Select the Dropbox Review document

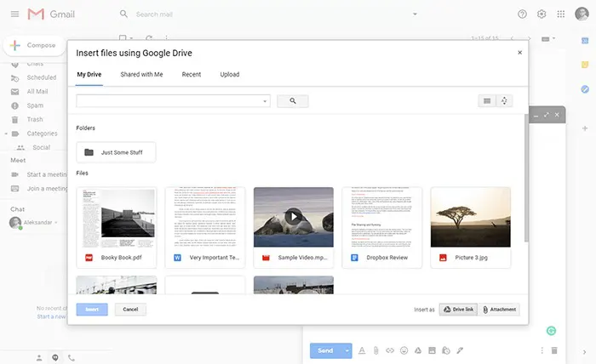382,227
